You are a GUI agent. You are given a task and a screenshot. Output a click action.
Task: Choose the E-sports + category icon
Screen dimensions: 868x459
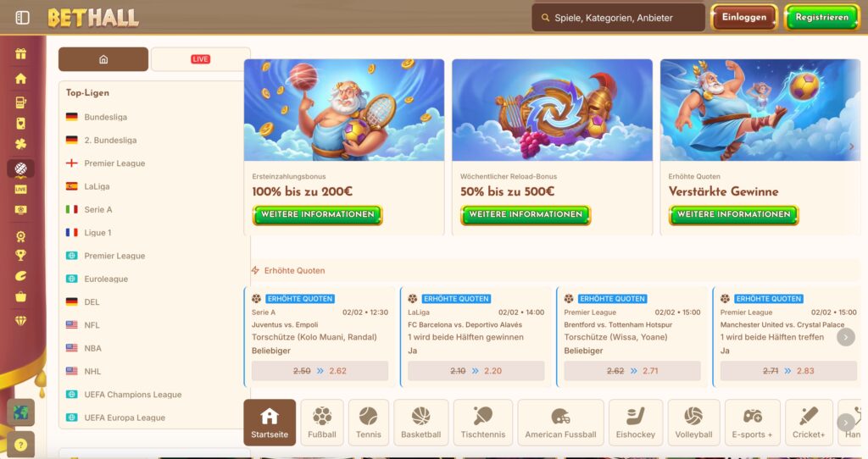tap(753, 423)
